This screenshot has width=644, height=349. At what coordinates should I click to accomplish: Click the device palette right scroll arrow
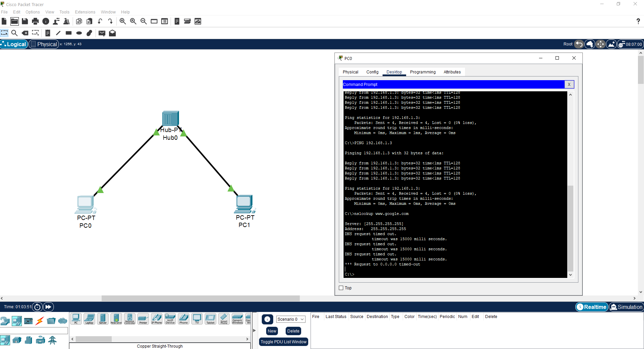(x=247, y=339)
